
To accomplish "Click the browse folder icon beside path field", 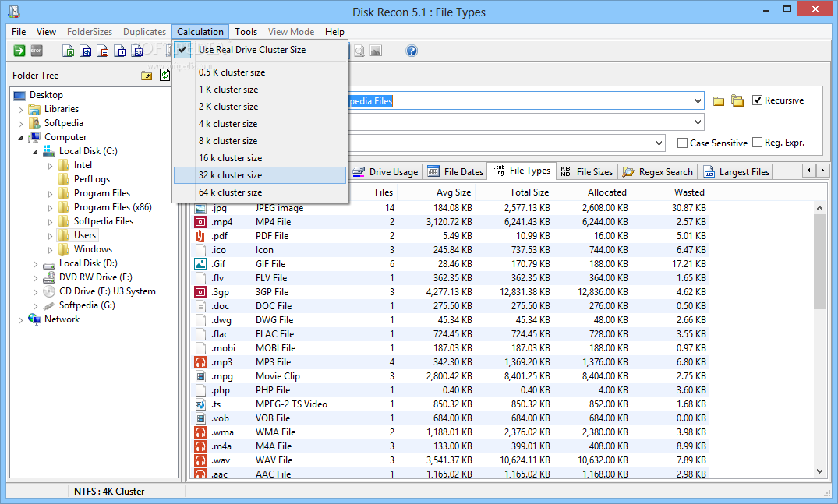I will click(x=719, y=101).
